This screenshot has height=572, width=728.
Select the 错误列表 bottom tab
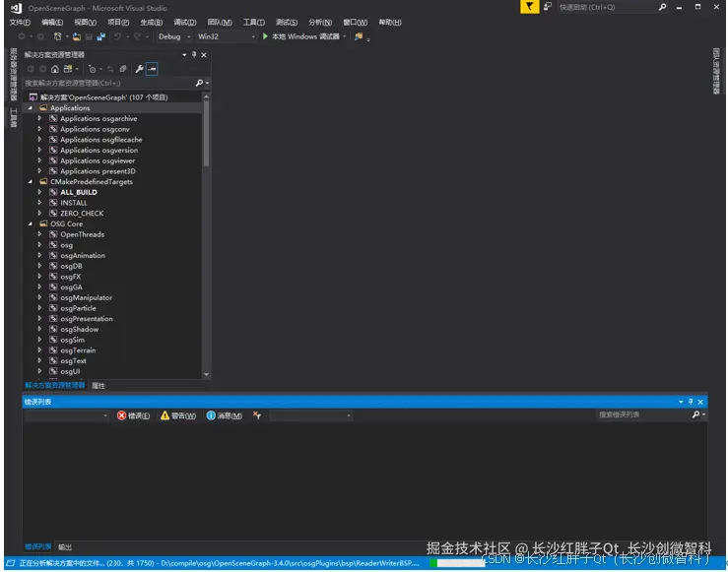point(38,547)
